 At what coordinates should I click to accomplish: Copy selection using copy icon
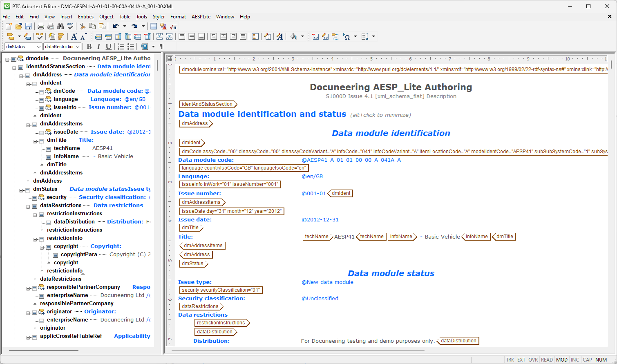pyautogui.click(x=92, y=26)
